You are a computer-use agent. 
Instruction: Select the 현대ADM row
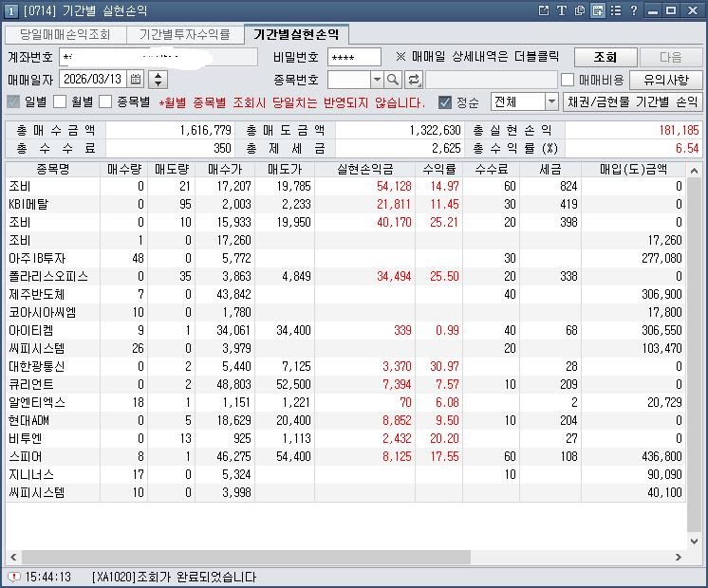pos(345,420)
